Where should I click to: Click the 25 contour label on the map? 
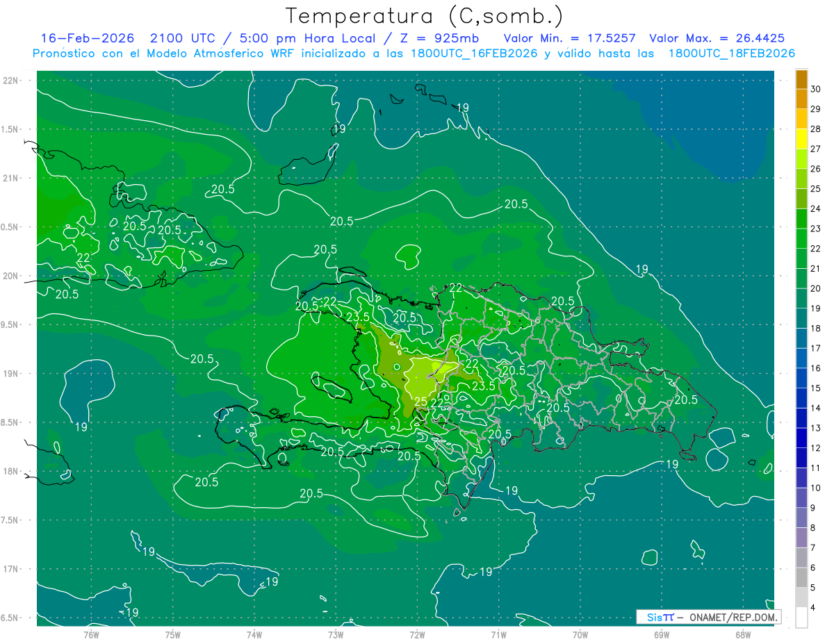(x=420, y=402)
